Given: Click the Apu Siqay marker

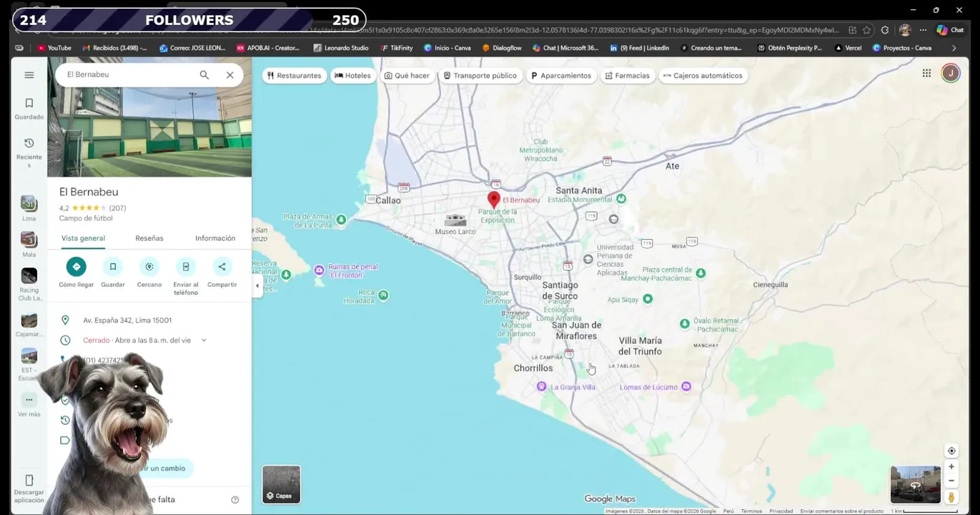Looking at the screenshot, I should 648,299.
